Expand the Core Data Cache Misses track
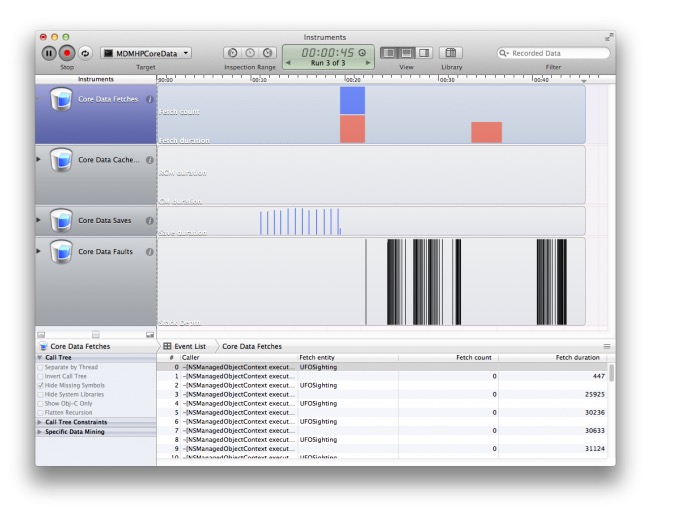This screenshot has width=676, height=519. pyautogui.click(x=39, y=159)
